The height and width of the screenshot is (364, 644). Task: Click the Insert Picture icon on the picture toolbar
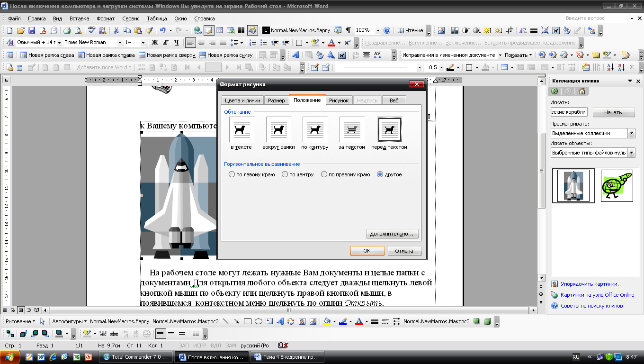coord(441,30)
